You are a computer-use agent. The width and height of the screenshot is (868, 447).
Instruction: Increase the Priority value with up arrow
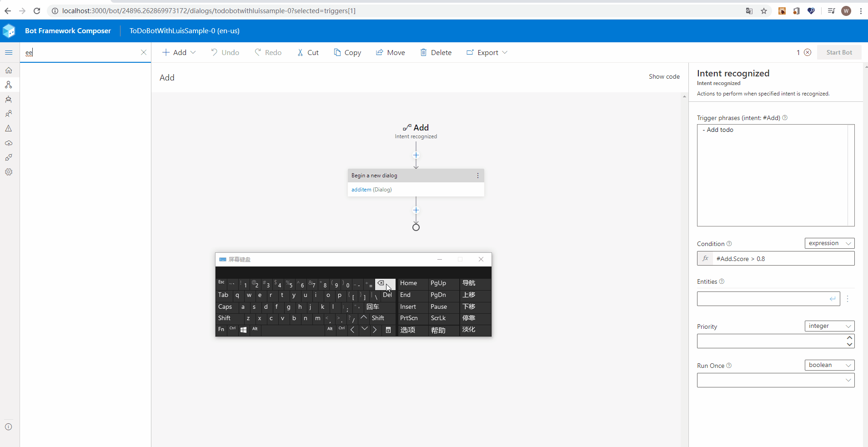tap(849, 337)
